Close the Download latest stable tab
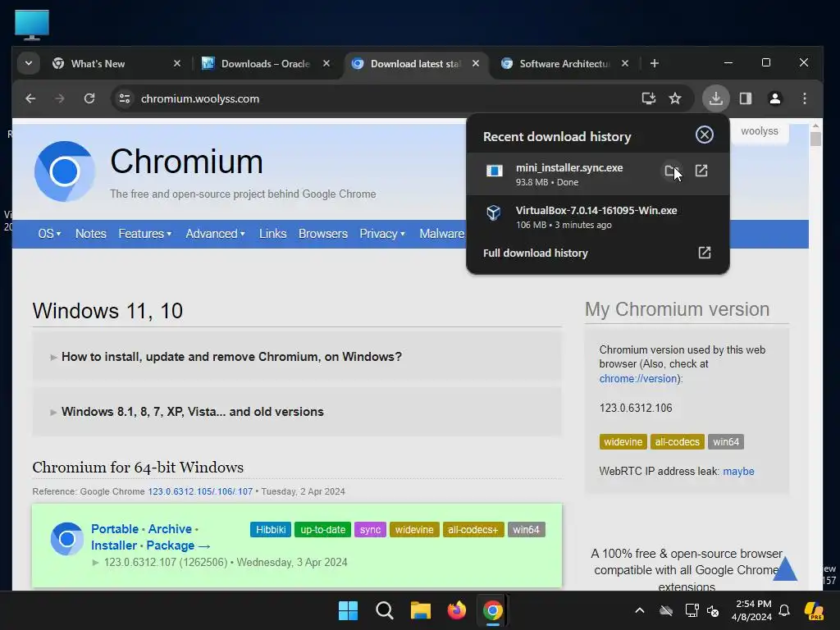The height and width of the screenshot is (630, 840). [476, 63]
